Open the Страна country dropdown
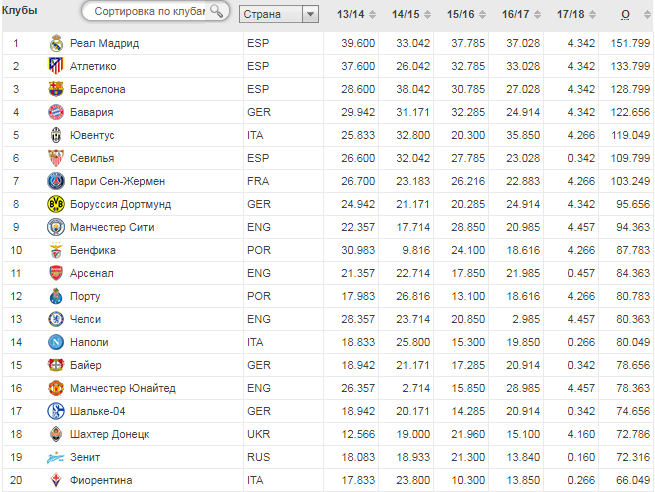This screenshot has height=492, width=655. 270,15
